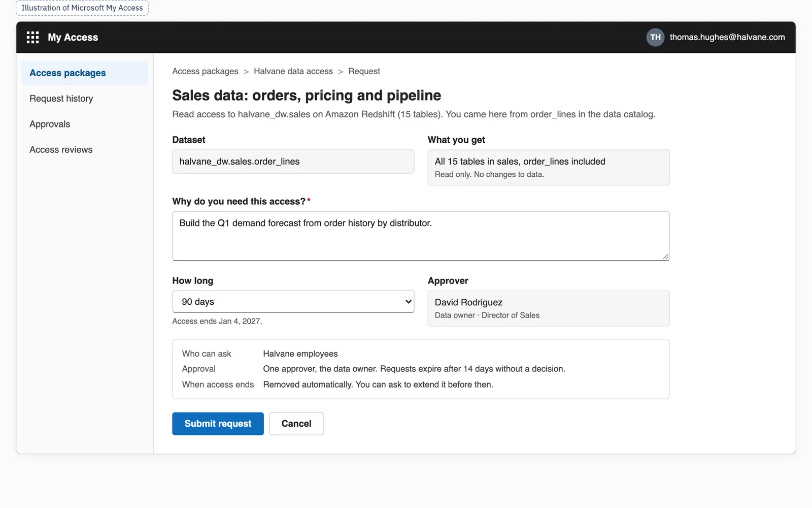Open the app launcher grid icon
812x508 pixels.
coord(32,37)
